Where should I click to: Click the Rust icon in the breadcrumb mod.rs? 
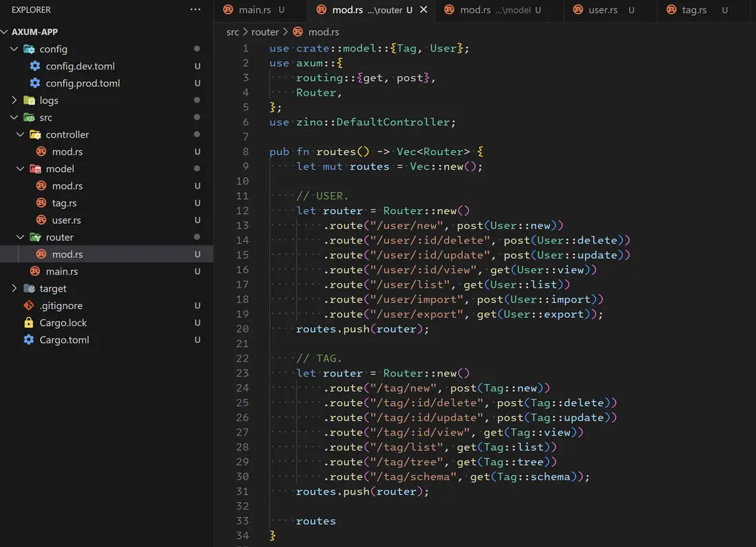point(297,32)
